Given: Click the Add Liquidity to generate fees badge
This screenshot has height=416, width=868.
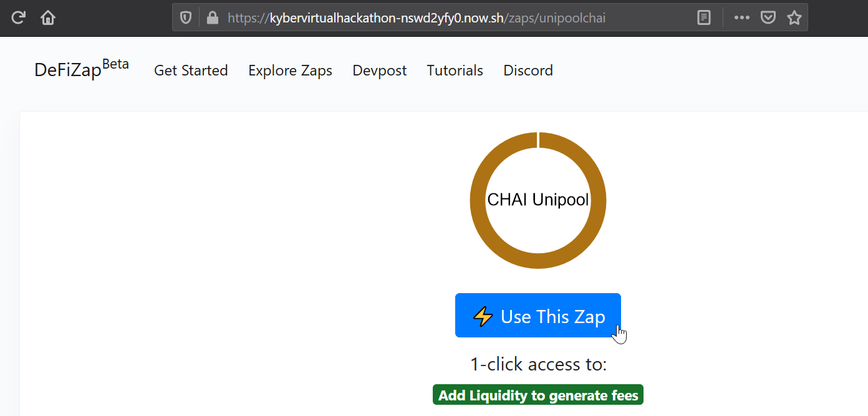Looking at the screenshot, I should pos(538,395).
